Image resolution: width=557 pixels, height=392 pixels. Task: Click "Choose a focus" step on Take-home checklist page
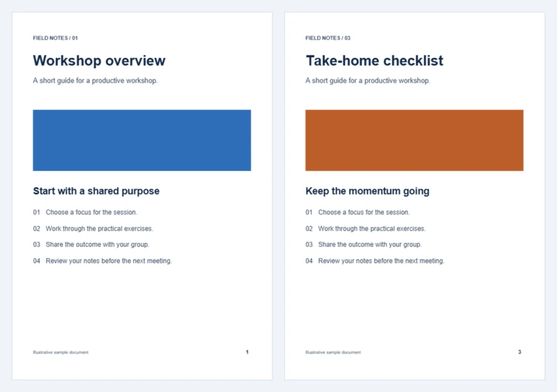(357, 213)
